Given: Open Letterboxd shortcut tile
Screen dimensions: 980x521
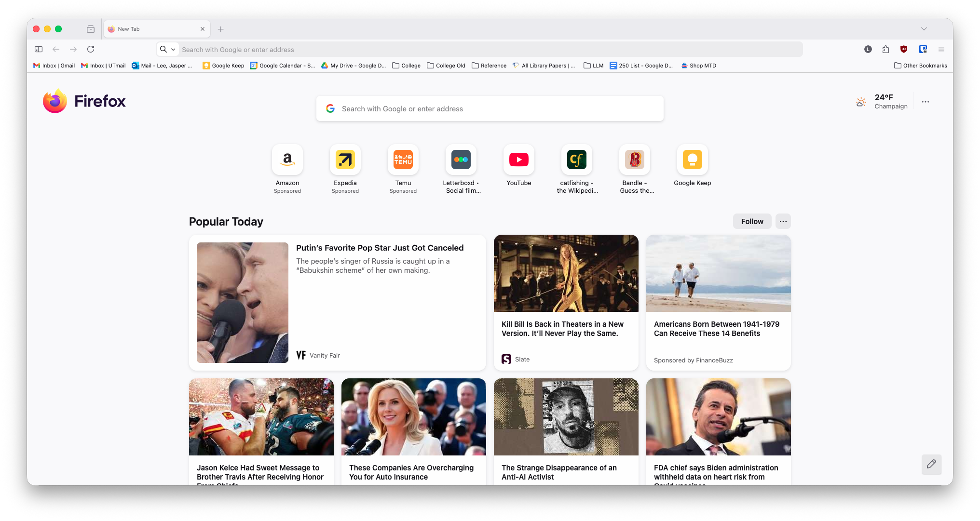Looking at the screenshot, I should (x=461, y=160).
